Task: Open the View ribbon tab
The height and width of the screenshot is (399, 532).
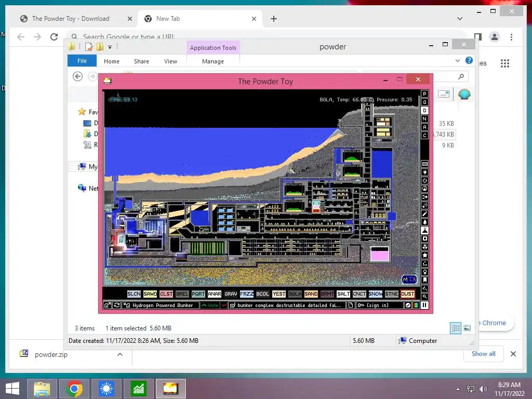Action: [170, 61]
